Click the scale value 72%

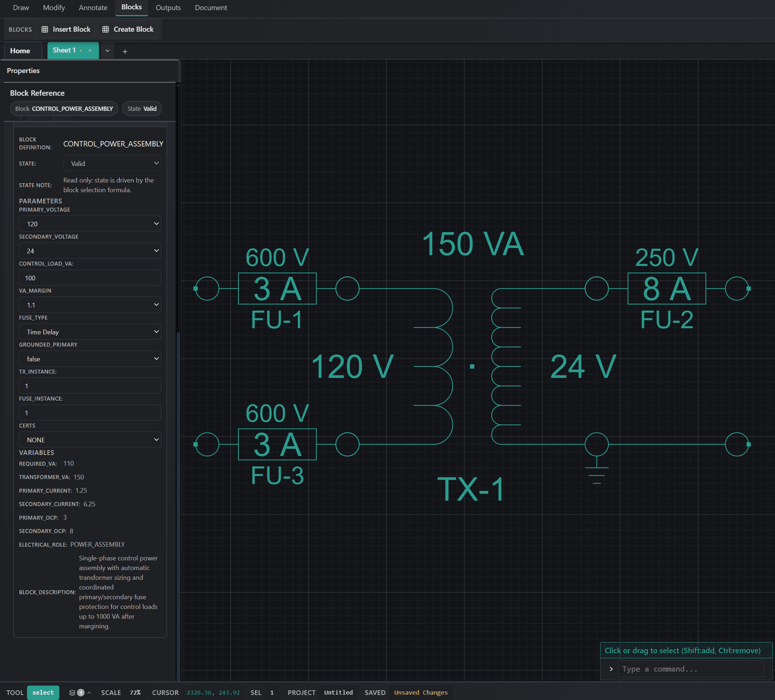(135, 693)
